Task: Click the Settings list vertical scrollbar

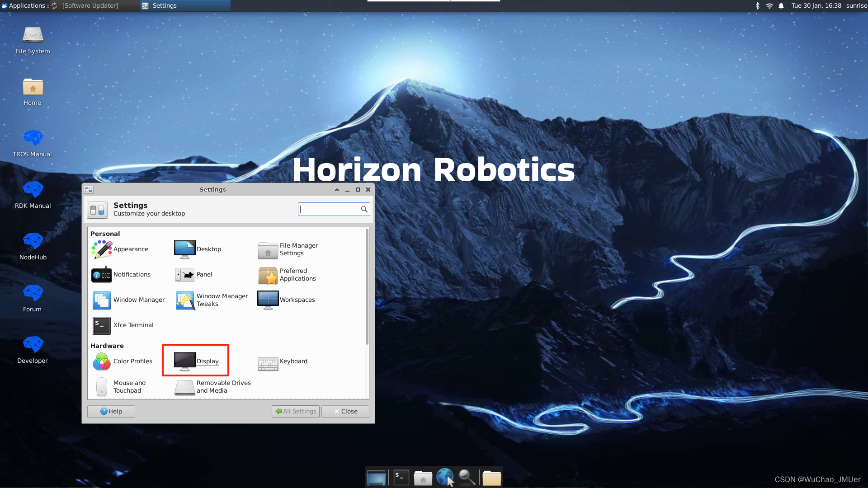Action: pos(367,287)
